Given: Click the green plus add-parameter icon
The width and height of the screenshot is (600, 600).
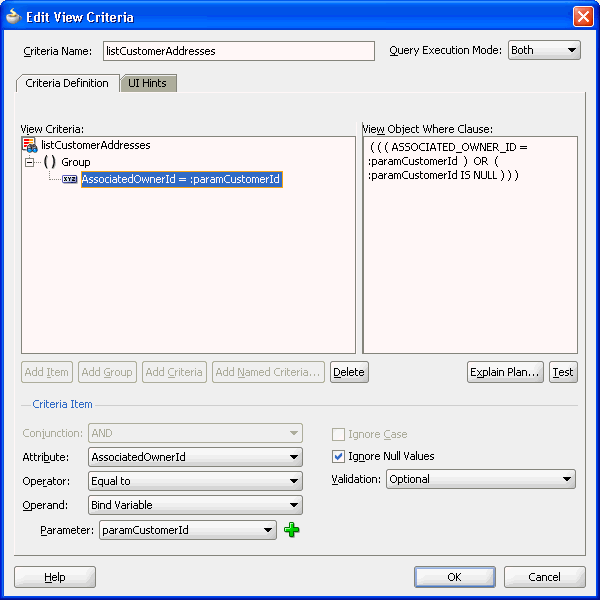Looking at the screenshot, I should [292, 530].
